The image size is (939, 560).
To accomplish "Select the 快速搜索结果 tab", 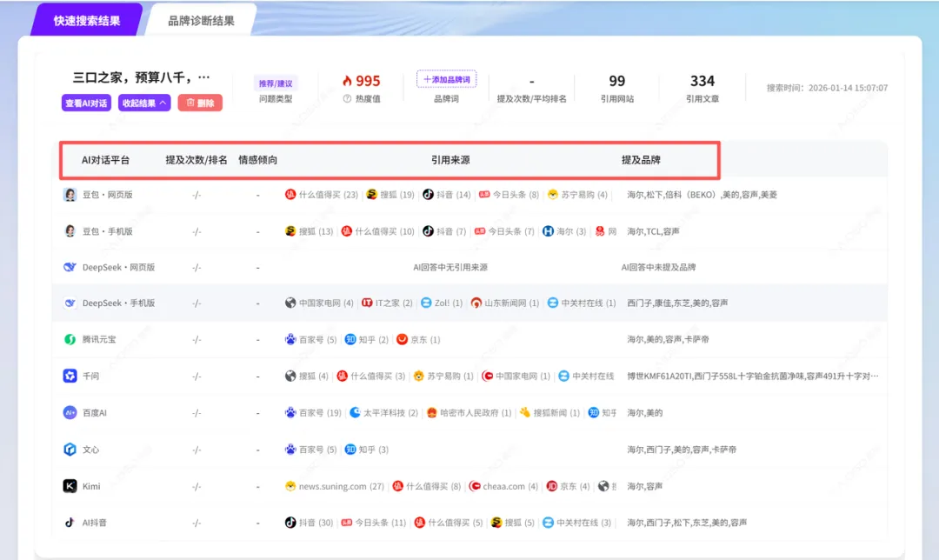I will point(86,20).
